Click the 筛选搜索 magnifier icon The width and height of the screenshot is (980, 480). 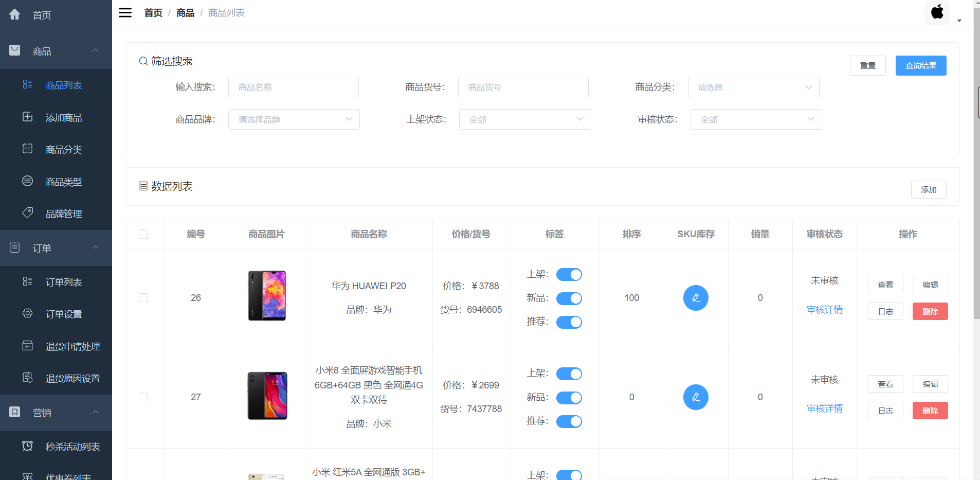143,61
